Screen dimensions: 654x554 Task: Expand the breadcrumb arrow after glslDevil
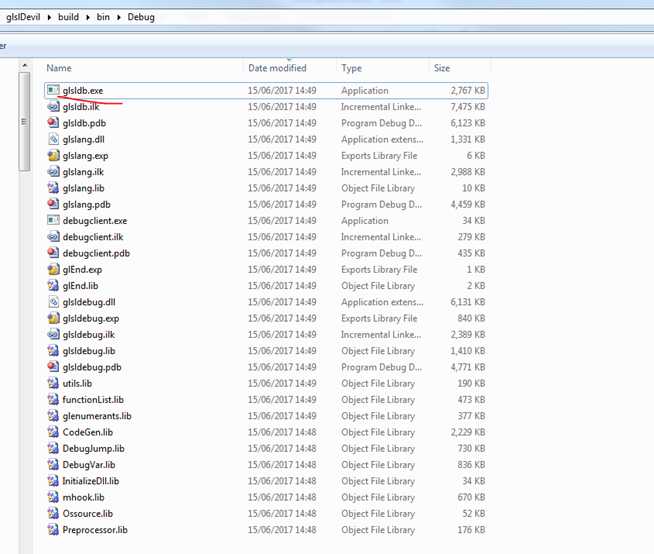click(49, 17)
